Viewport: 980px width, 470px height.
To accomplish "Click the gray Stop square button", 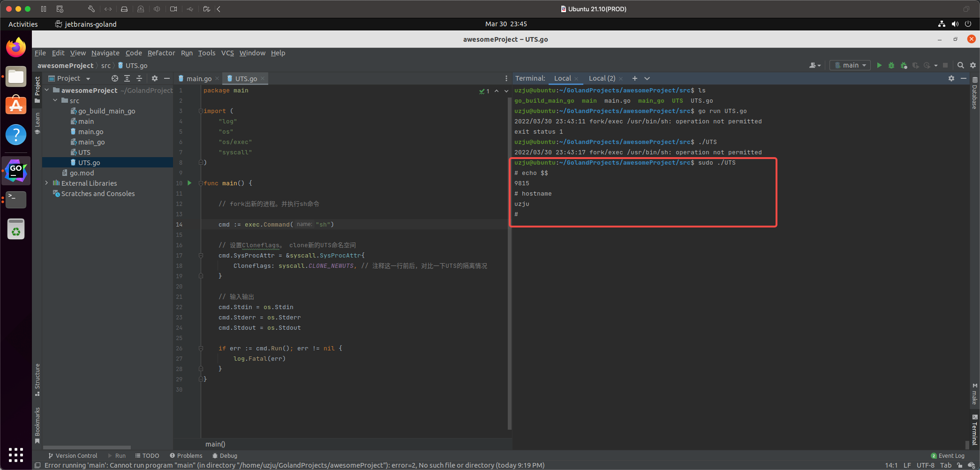I will 945,65.
